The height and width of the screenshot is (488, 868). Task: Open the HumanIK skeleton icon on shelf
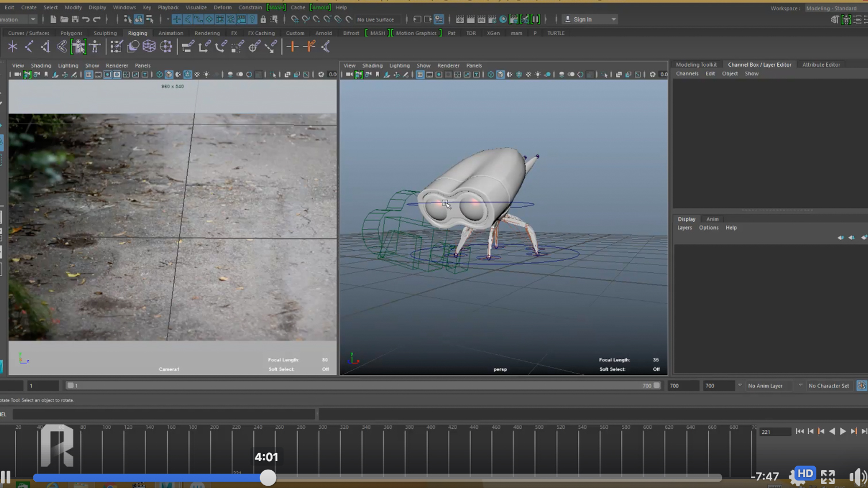click(x=95, y=47)
